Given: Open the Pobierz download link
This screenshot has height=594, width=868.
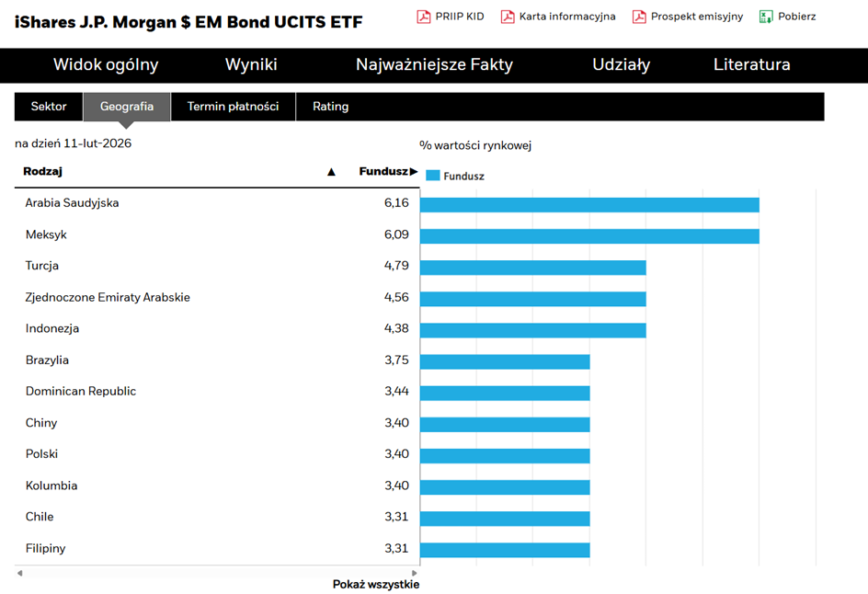Looking at the screenshot, I should point(797,17).
